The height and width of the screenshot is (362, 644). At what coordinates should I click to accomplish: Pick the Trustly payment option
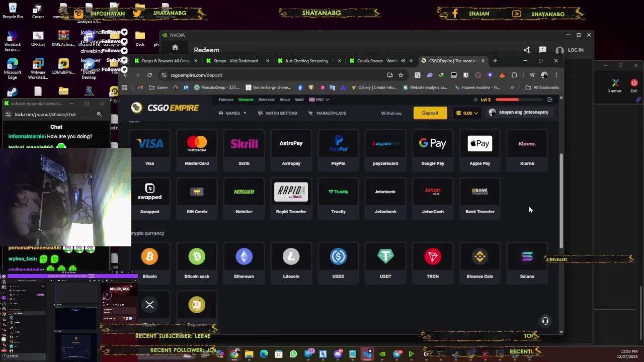(x=338, y=198)
